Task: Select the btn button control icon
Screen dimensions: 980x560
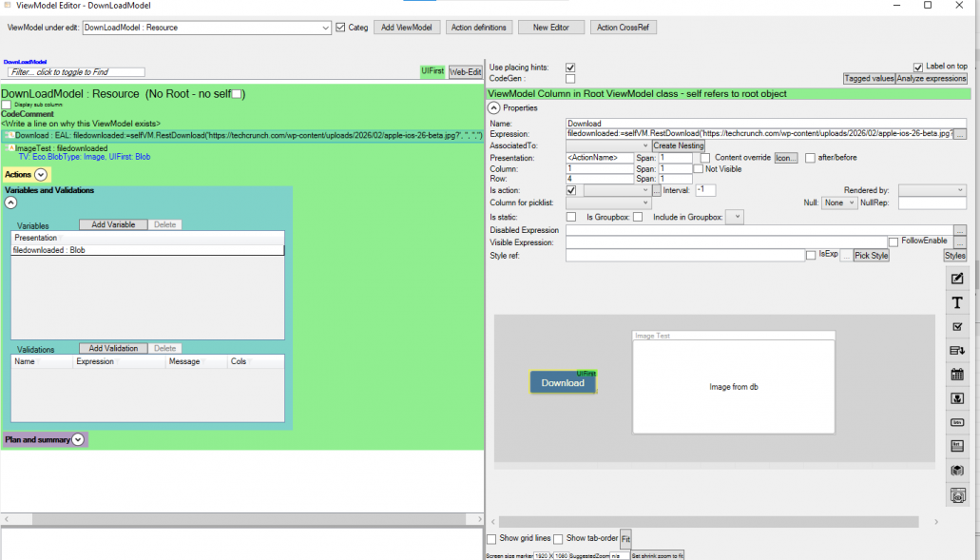Action: click(957, 421)
